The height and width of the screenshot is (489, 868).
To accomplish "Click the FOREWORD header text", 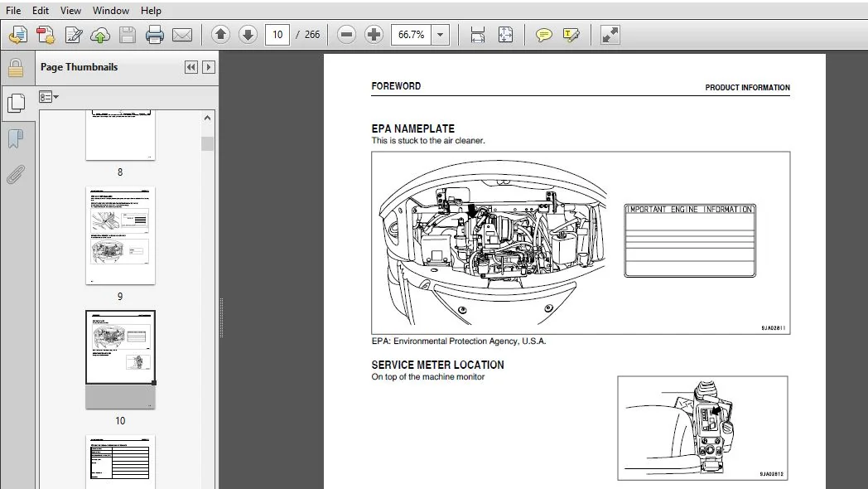I will 397,86.
